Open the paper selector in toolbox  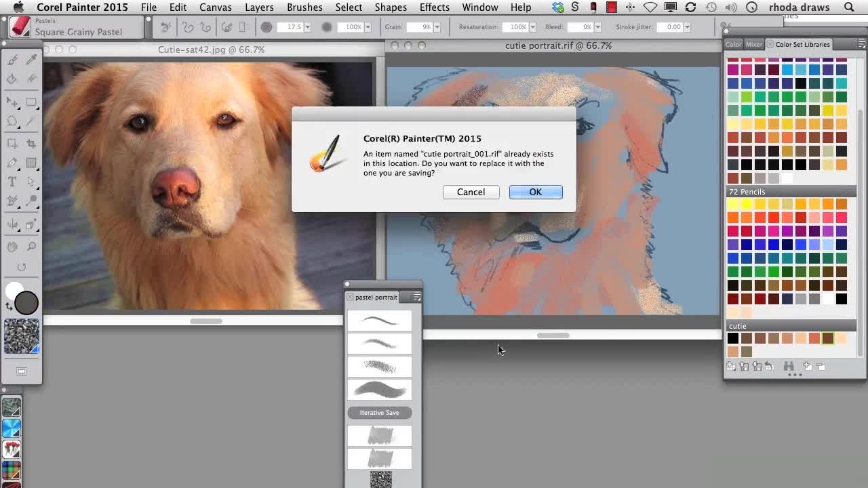pos(22,337)
